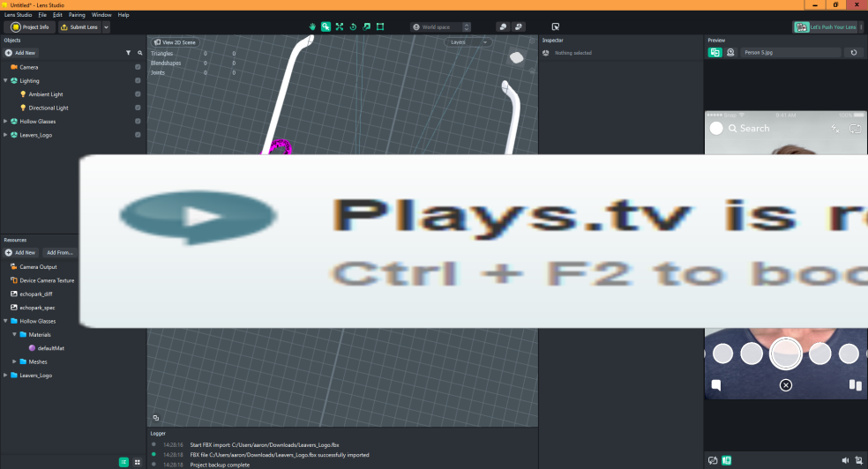Expand Hollow Glasses in Objects panel

point(5,121)
